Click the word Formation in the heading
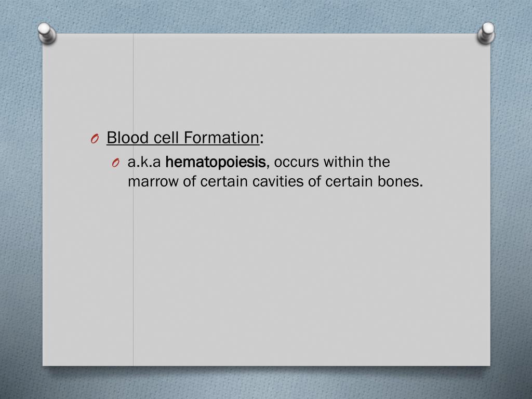Viewport: 532px width, 399px height. 221,137
